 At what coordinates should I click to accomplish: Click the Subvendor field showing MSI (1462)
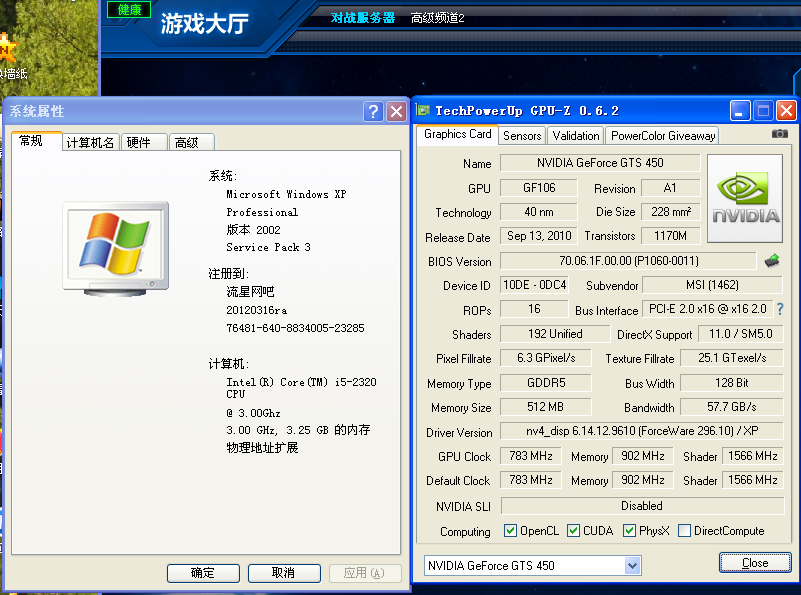[712, 285]
